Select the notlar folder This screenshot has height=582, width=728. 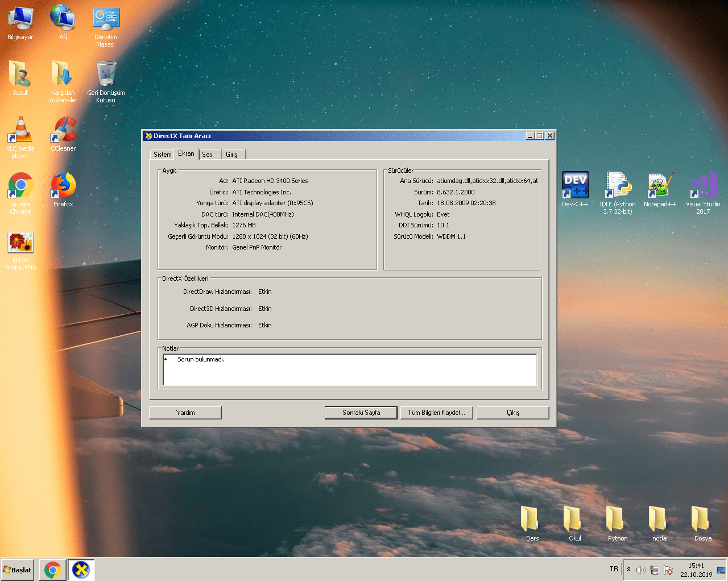pos(660,523)
